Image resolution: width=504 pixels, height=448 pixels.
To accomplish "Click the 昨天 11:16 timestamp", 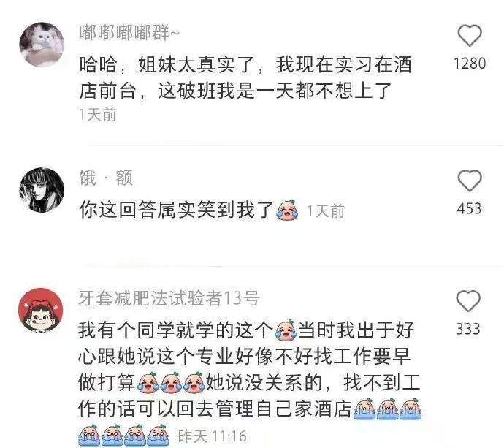I will coord(213,436).
